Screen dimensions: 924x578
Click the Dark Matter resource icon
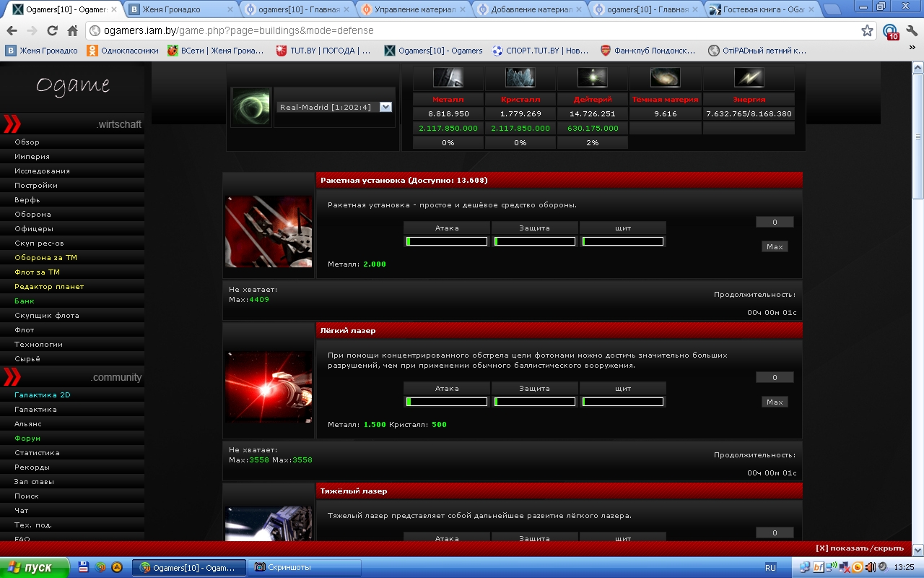(x=665, y=77)
